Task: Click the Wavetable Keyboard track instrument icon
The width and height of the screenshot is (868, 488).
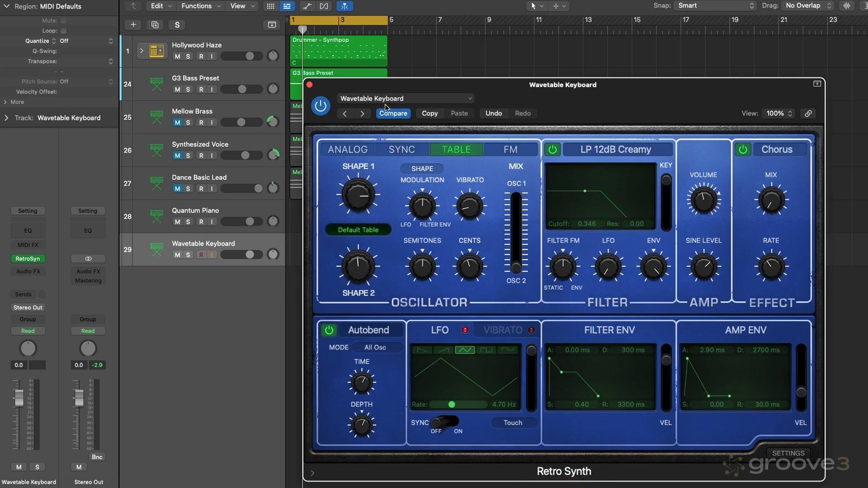Action: [156, 249]
